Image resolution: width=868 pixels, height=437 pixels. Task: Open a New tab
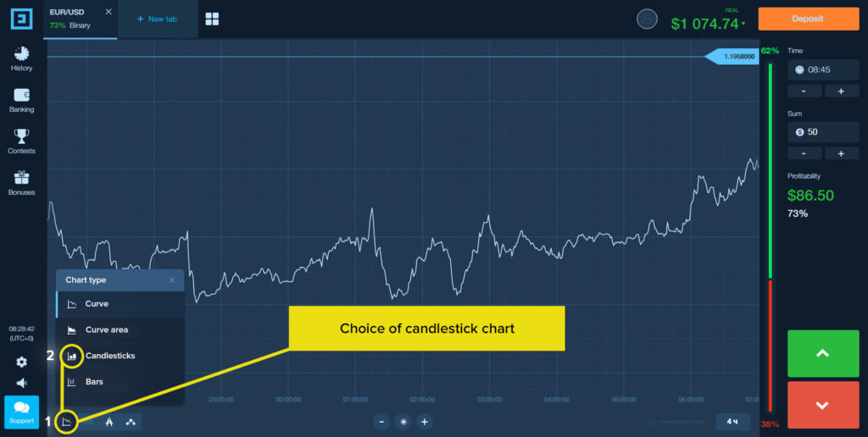pos(157,19)
